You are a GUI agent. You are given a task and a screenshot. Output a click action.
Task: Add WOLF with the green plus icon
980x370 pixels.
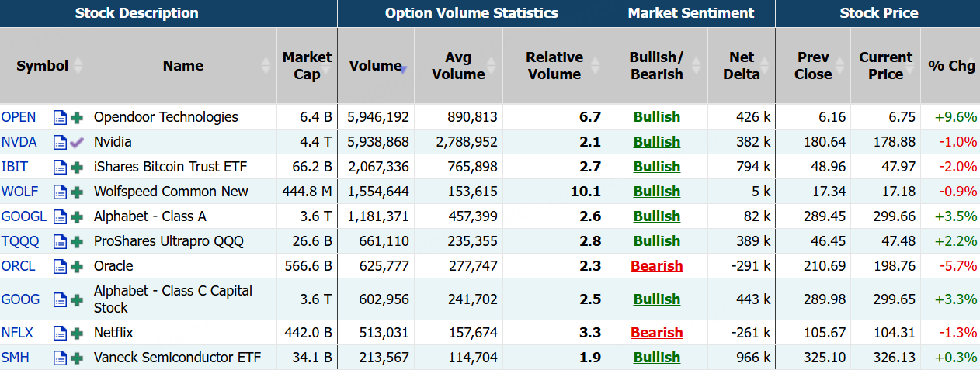tap(77, 192)
